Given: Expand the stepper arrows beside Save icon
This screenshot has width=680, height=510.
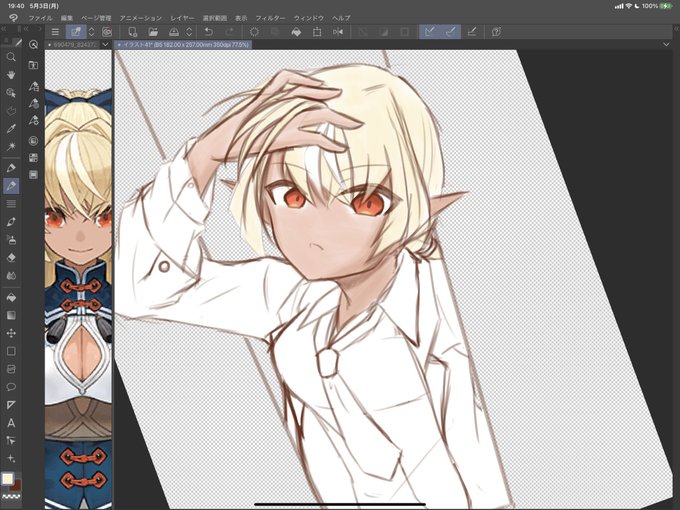Looking at the screenshot, I should tap(189, 32).
